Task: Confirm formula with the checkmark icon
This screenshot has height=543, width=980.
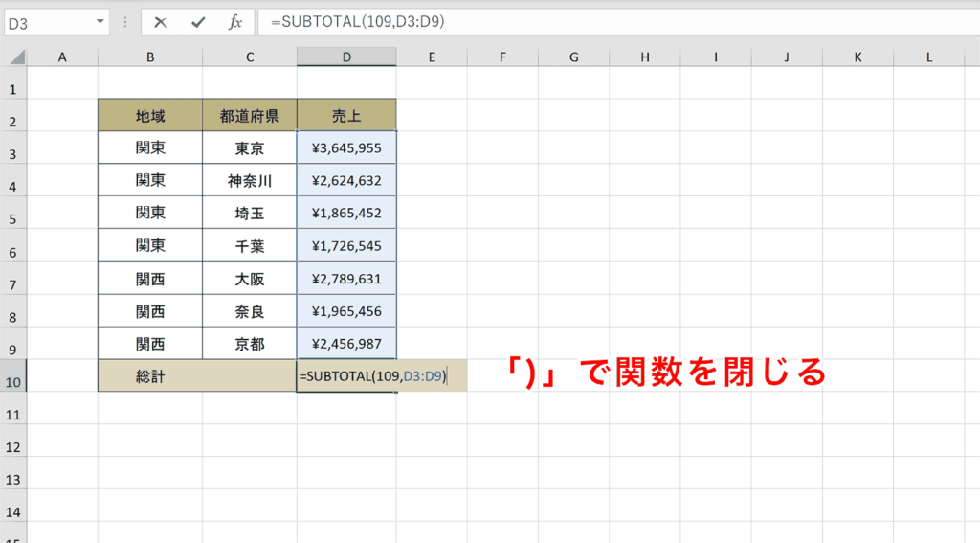Action: click(x=198, y=23)
